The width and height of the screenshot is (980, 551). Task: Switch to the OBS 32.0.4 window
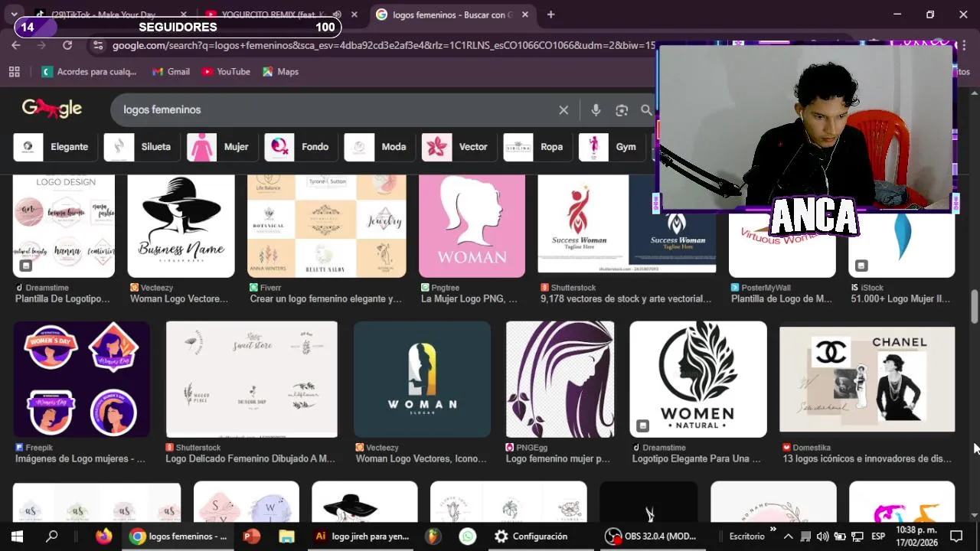click(x=651, y=536)
